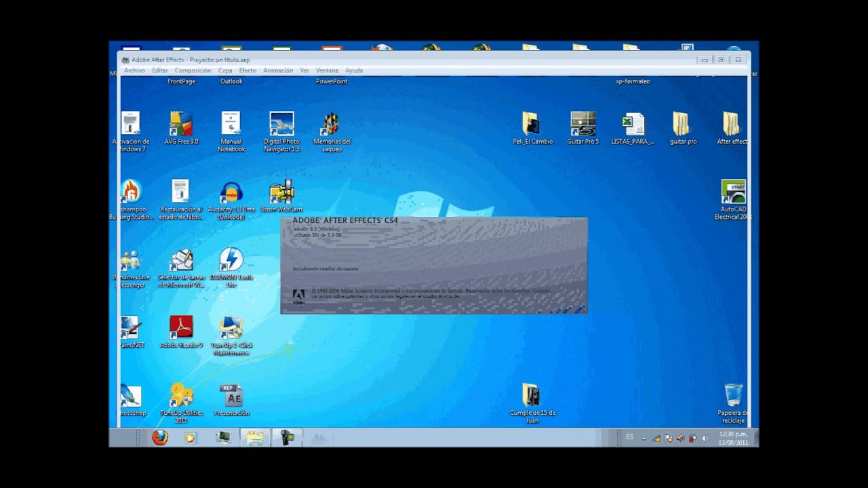Image resolution: width=868 pixels, height=488 pixels.
Task: Select the Digital Photo Navigator 1.5 icon
Action: [281, 131]
